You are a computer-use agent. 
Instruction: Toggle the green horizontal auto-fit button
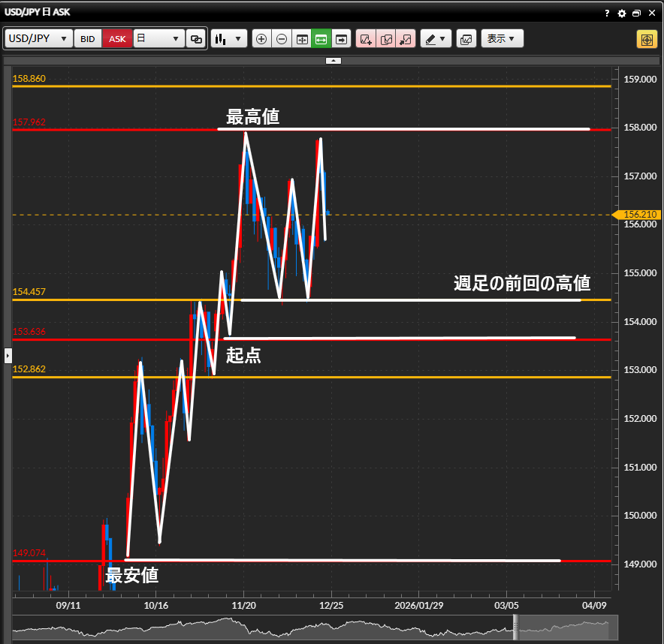point(321,39)
